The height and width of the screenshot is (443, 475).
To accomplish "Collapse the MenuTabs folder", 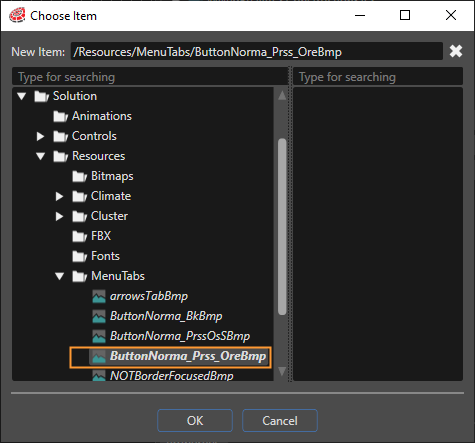I will 60,276.
